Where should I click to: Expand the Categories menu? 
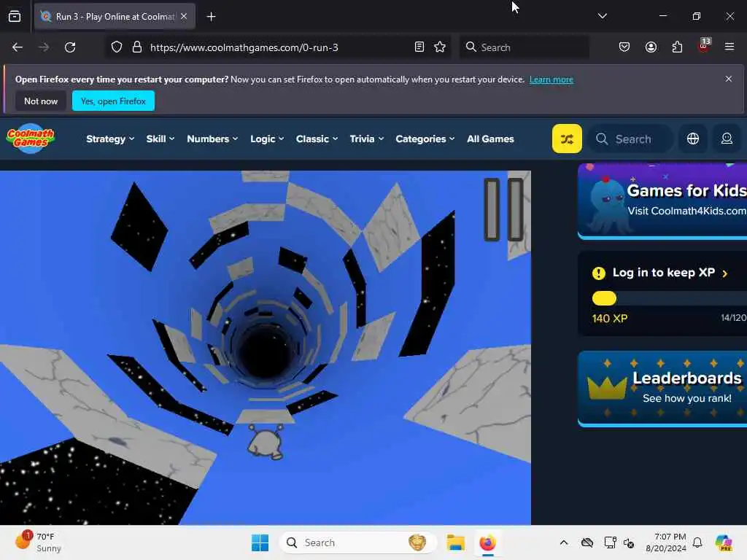425,139
